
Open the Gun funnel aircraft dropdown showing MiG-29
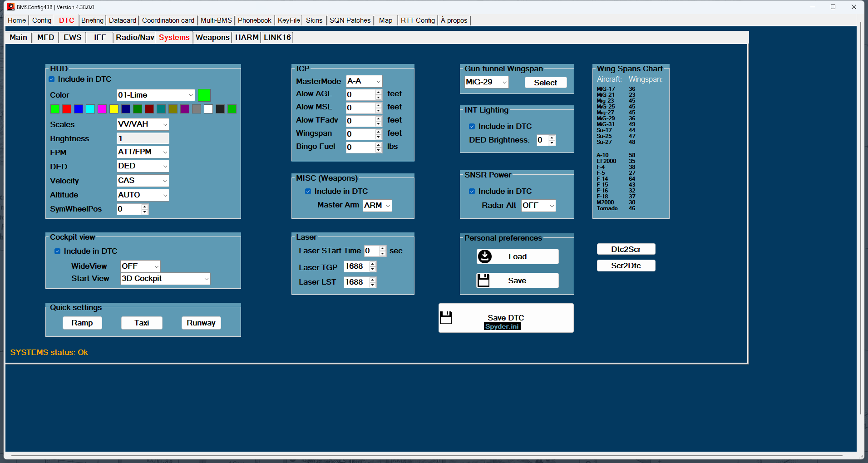[487, 82]
